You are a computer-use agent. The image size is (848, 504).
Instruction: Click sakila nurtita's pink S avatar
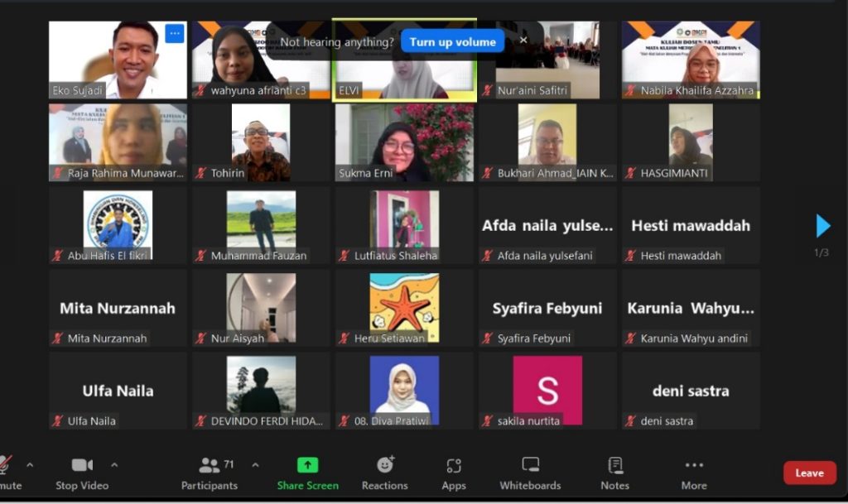pyautogui.click(x=547, y=391)
